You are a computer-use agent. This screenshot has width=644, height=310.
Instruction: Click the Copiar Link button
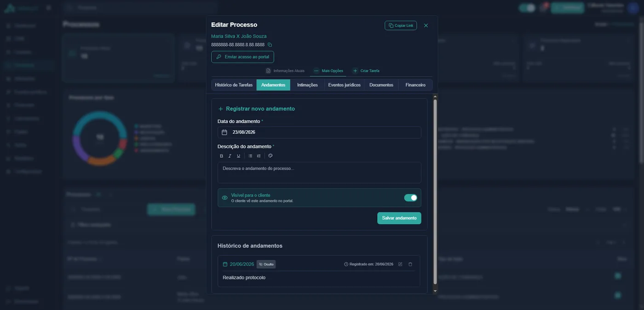[x=401, y=25]
